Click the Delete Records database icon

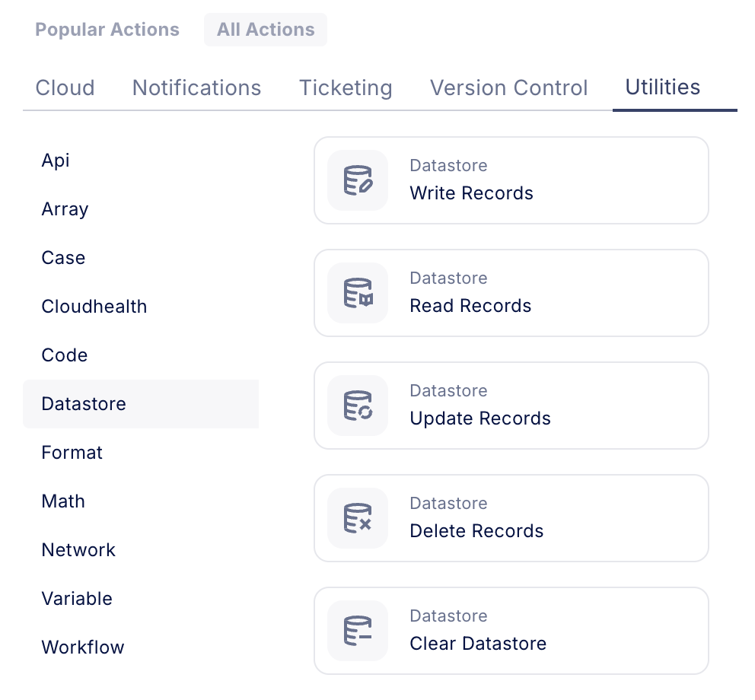[358, 518]
